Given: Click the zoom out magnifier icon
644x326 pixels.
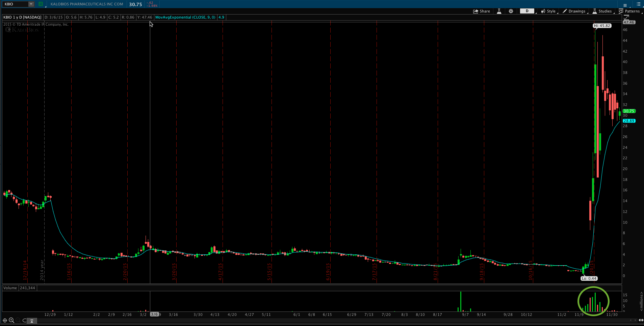Looking at the screenshot, I should [x=18, y=320].
